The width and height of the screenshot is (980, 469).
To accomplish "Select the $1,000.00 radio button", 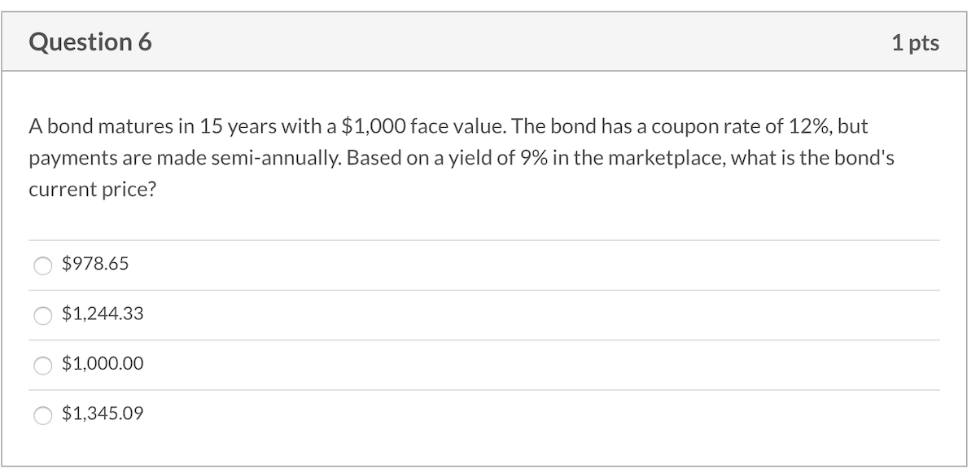I will pos(43,364).
